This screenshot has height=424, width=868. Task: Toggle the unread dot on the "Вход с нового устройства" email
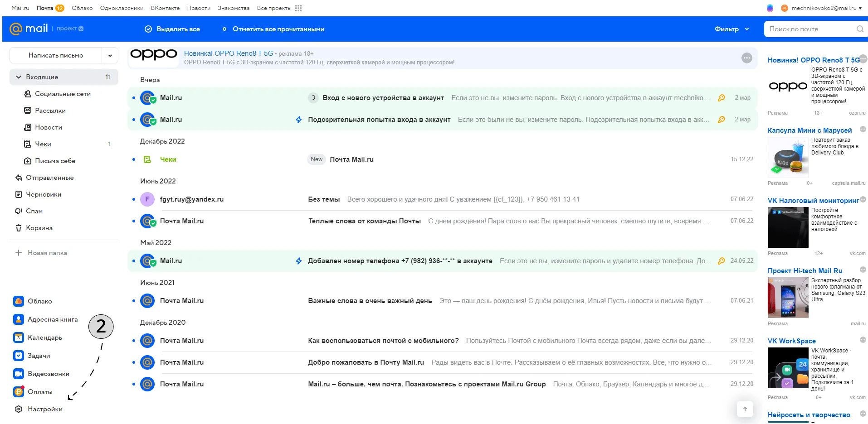click(x=134, y=98)
